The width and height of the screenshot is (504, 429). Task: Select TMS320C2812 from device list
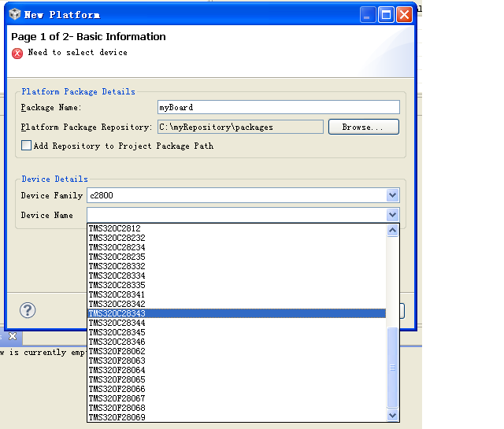coord(236,228)
